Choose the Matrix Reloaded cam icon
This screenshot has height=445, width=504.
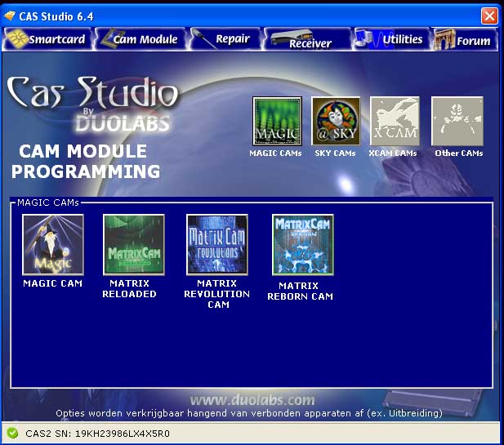pos(134,245)
